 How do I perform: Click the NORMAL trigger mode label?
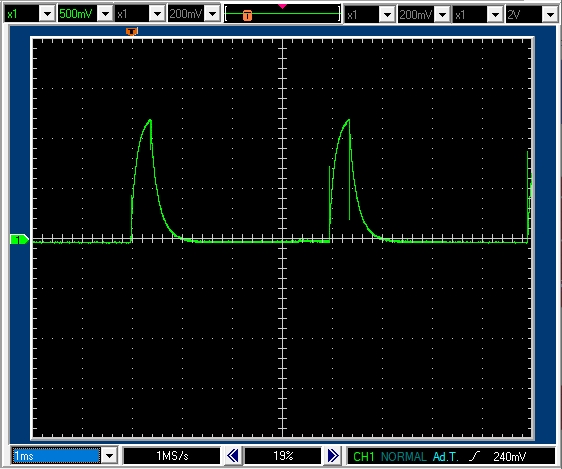pyautogui.click(x=404, y=456)
